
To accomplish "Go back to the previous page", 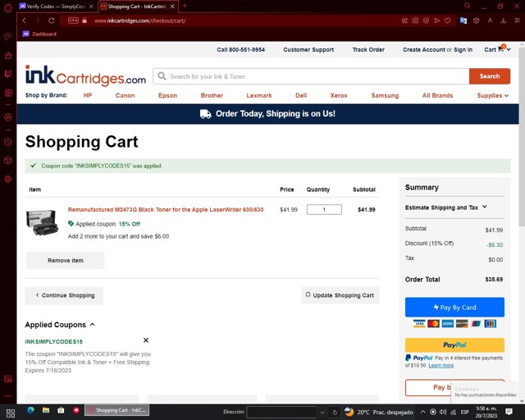I will click(x=24, y=21).
